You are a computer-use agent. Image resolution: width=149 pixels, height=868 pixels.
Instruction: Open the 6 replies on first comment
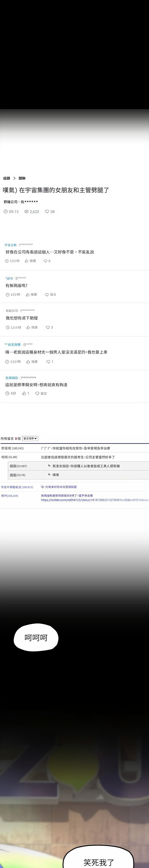47,261
